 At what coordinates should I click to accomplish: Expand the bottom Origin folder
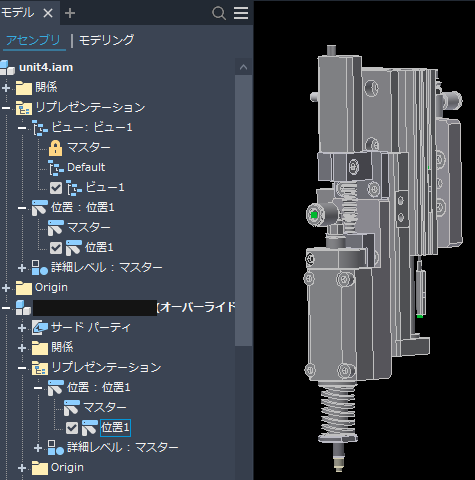(22, 468)
